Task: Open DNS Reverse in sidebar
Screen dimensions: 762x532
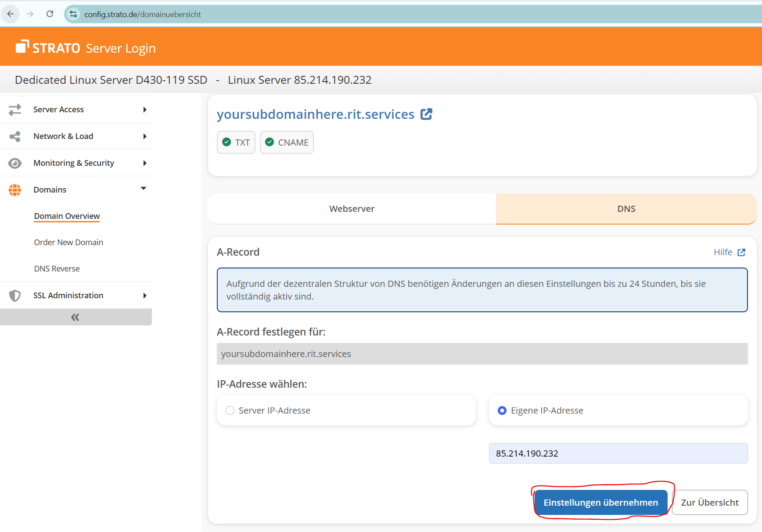Action: pos(57,269)
